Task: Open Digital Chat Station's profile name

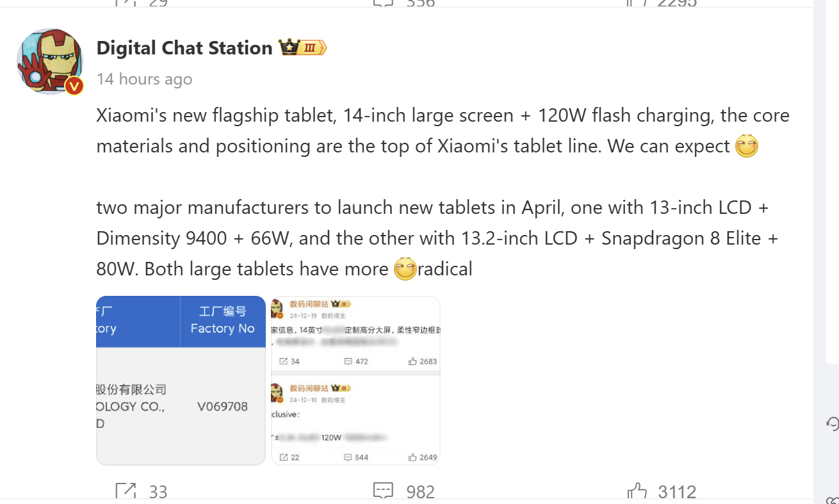Action: click(184, 48)
